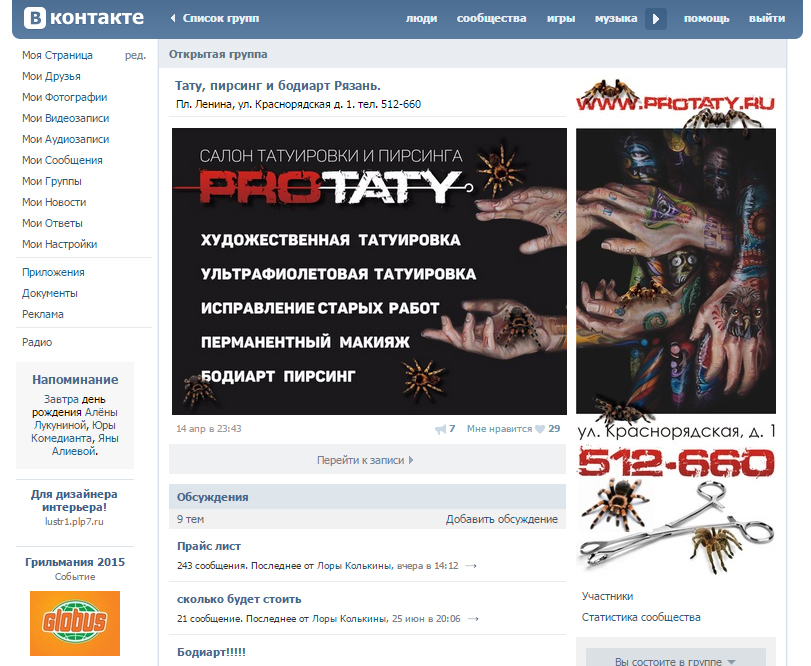Click Добавить обсуждение
The height and width of the screenshot is (666, 811).
(x=502, y=519)
